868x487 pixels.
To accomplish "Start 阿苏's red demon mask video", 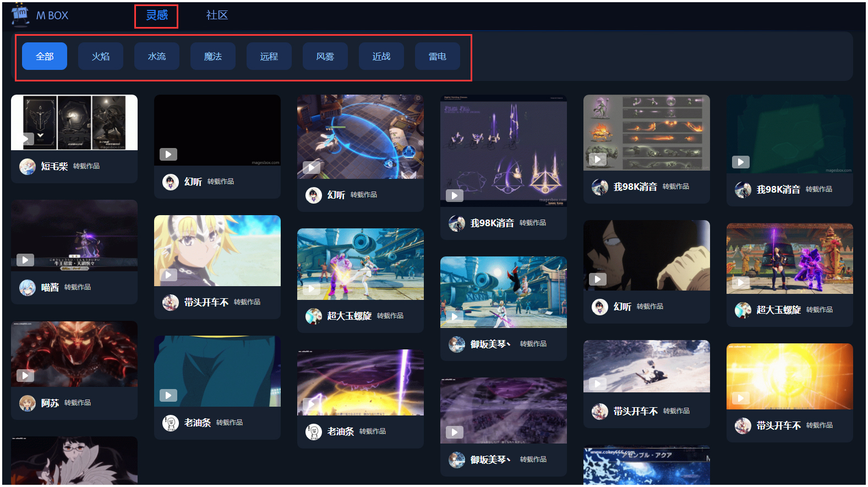I will [x=25, y=375].
